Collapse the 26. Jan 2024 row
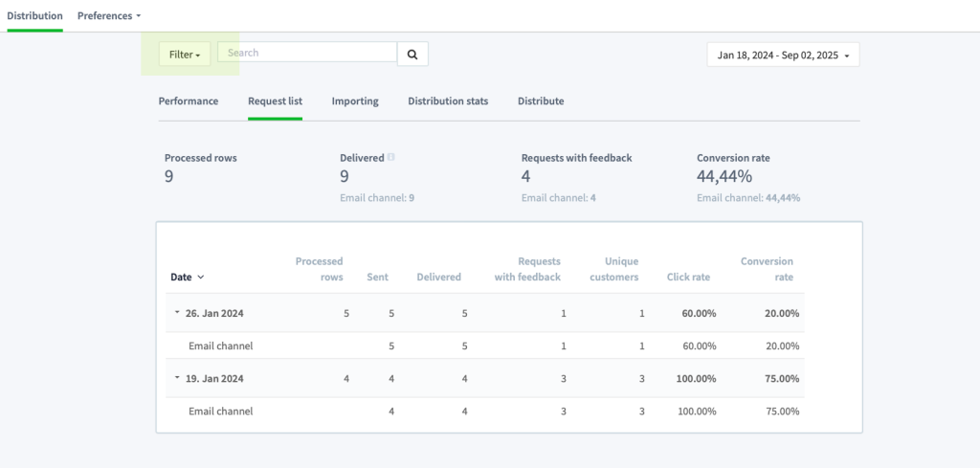This screenshot has height=468, width=980. point(177,313)
